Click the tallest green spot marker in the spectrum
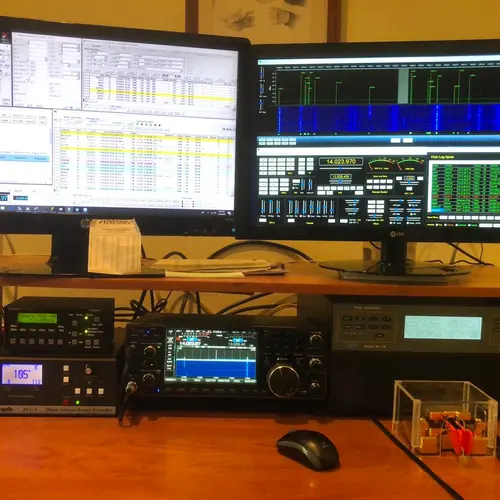The image size is (500, 500). click(x=459, y=87)
